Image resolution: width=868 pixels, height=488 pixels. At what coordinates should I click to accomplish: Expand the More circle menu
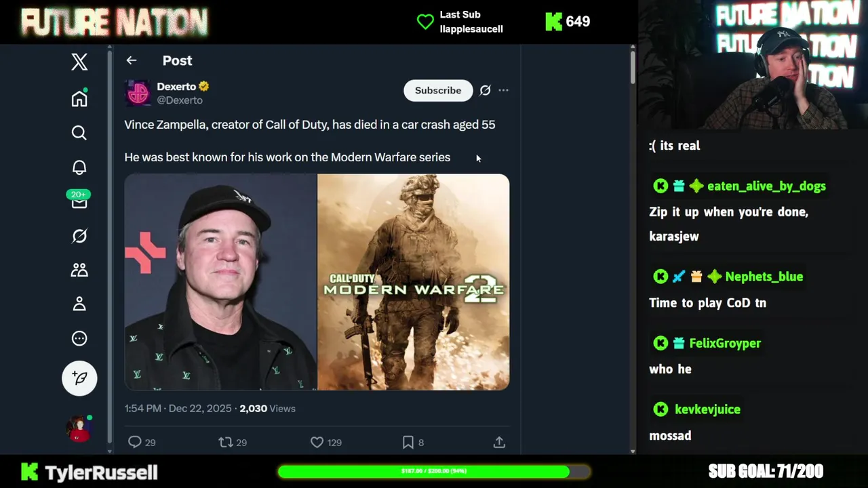click(79, 338)
